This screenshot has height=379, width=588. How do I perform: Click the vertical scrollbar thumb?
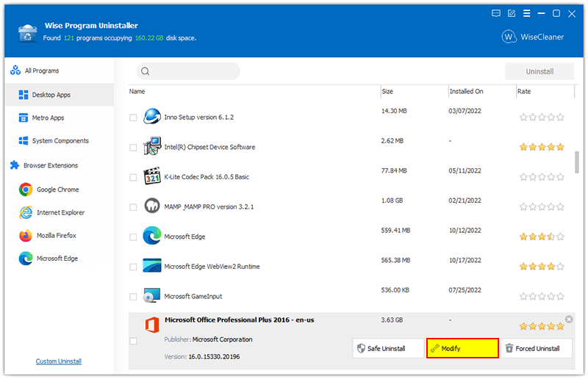(577, 162)
